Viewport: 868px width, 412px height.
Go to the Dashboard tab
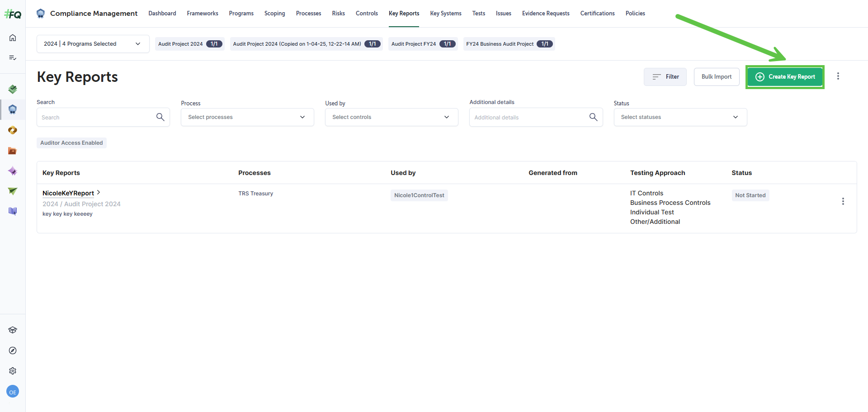click(x=162, y=14)
